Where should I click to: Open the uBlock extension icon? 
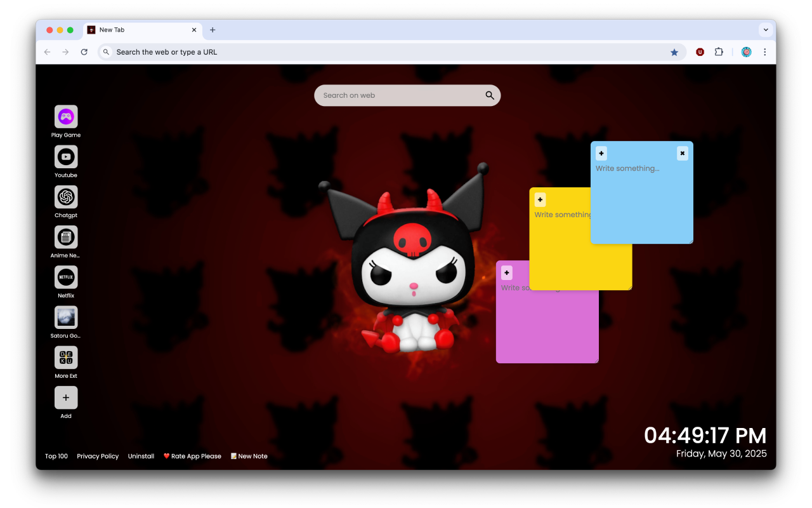click(700, 52)
